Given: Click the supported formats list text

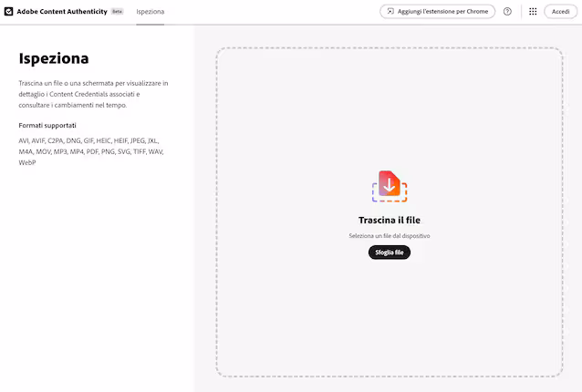Looking at the screenshot, I should point(91,151).
